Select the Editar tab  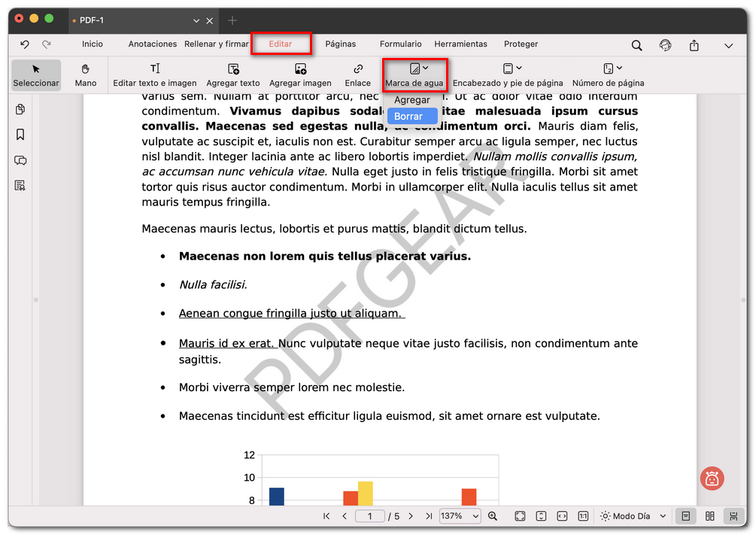281,44
